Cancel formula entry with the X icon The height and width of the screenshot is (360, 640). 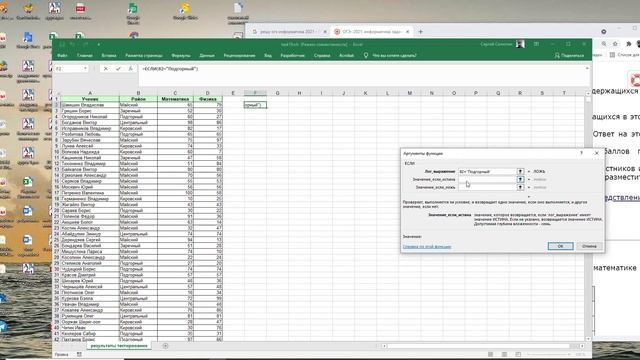(x=106, y=69)
